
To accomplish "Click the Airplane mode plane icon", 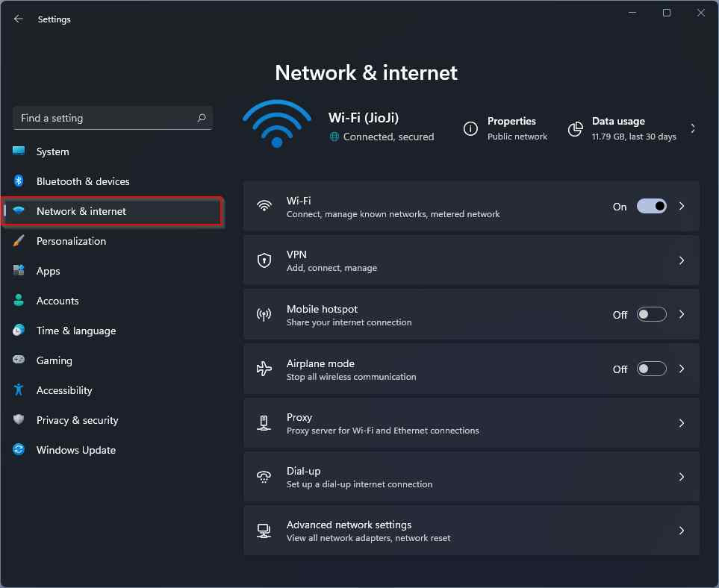I will [x=264, y=369].
